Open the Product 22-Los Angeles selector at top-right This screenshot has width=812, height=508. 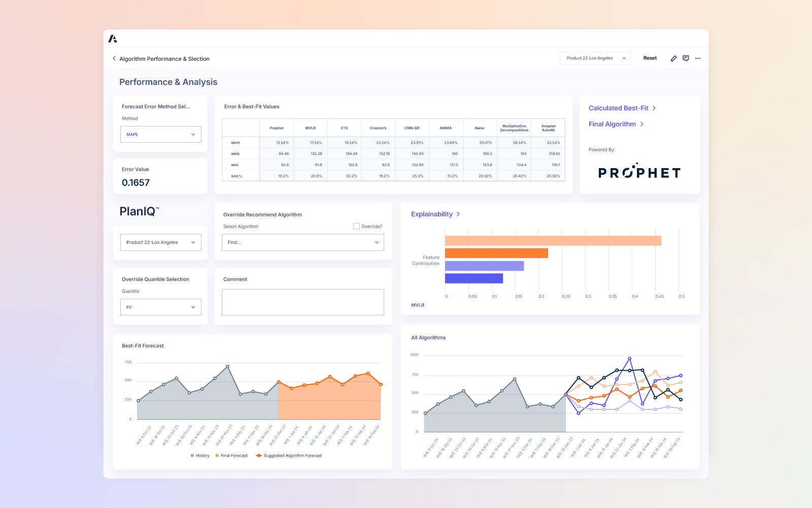(x=595, y=58)
